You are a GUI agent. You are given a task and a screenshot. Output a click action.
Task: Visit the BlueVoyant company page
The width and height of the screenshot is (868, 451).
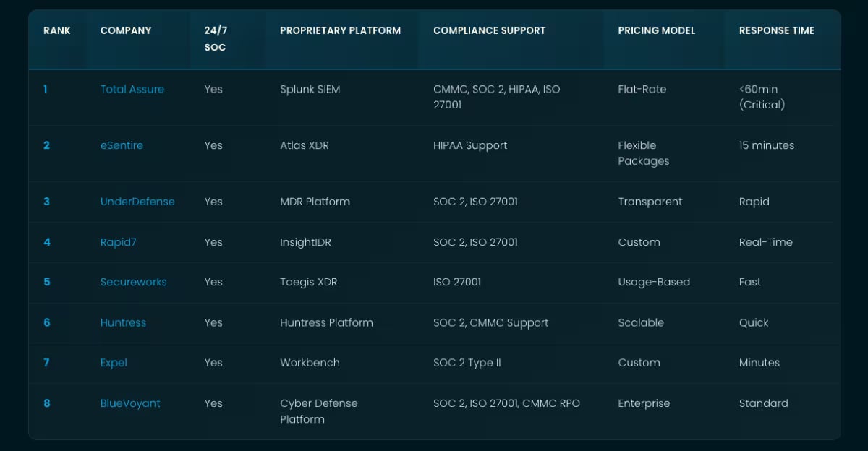click(129, 403)
